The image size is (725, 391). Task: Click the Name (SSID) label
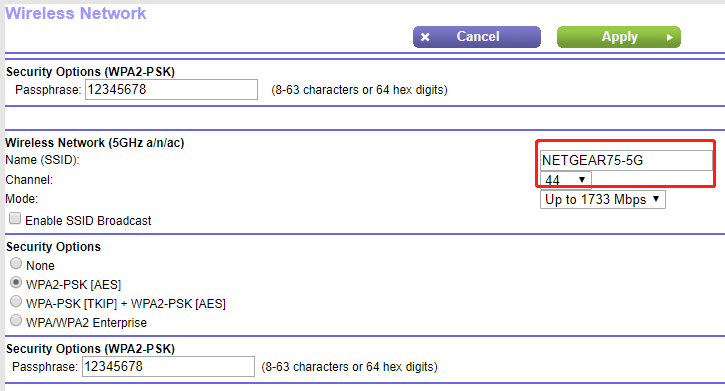(x=42, y=160)
